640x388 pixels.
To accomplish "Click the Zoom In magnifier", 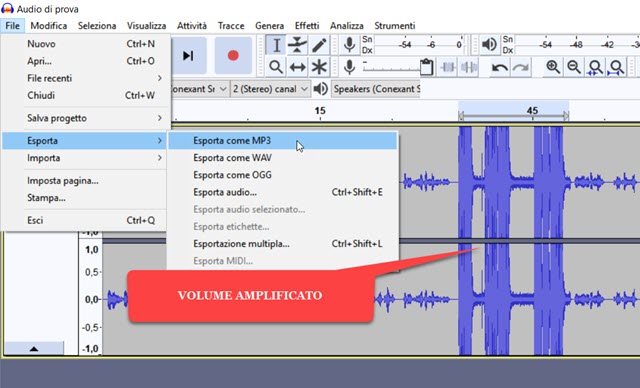I will click(553, 67).
